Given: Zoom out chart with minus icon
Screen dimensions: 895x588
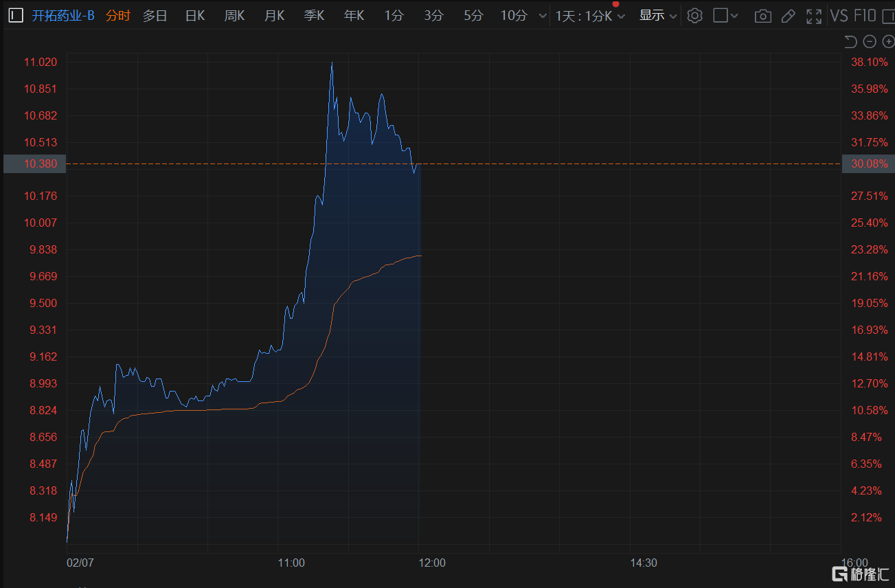Looking at the screenshot, I should coord(869,42).
